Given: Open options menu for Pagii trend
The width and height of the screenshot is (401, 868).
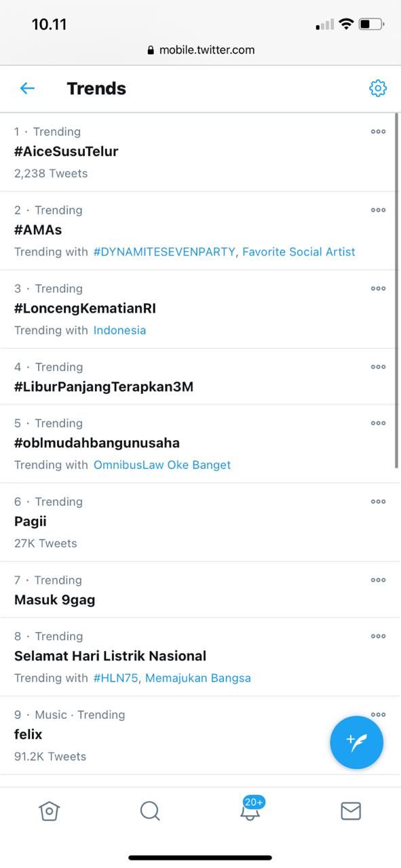Looking at the screenshot, I should pos(378,502).
